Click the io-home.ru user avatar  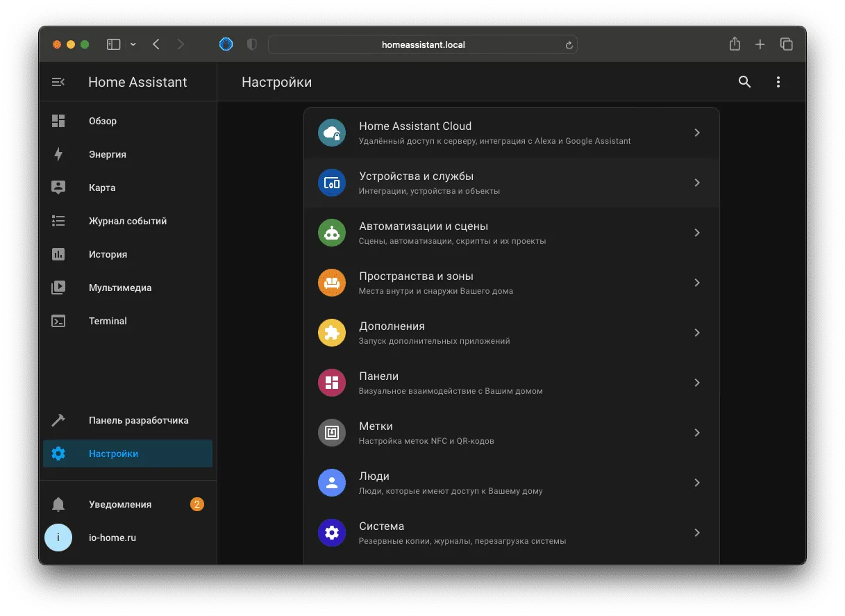pyautogui.click(x=58, y=538)
